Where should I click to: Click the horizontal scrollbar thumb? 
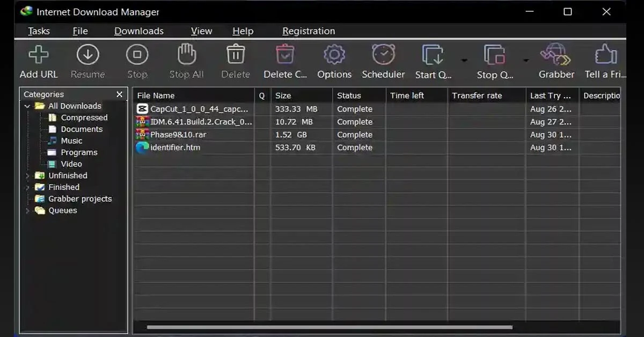coord(330,327)
